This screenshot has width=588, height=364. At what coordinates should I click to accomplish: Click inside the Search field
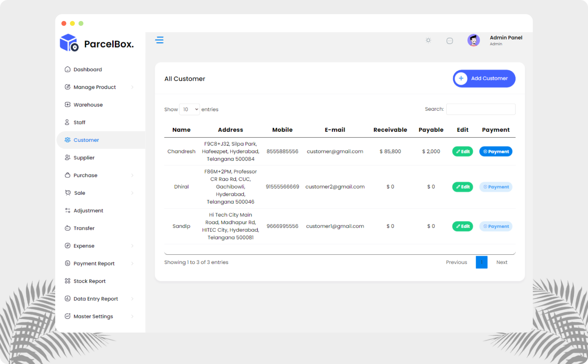pos(481,109)
